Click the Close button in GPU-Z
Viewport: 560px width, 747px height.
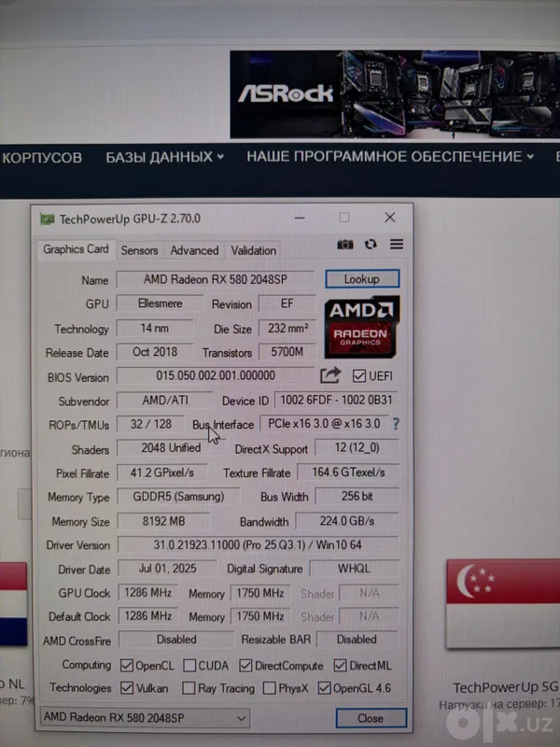point(371,718)
